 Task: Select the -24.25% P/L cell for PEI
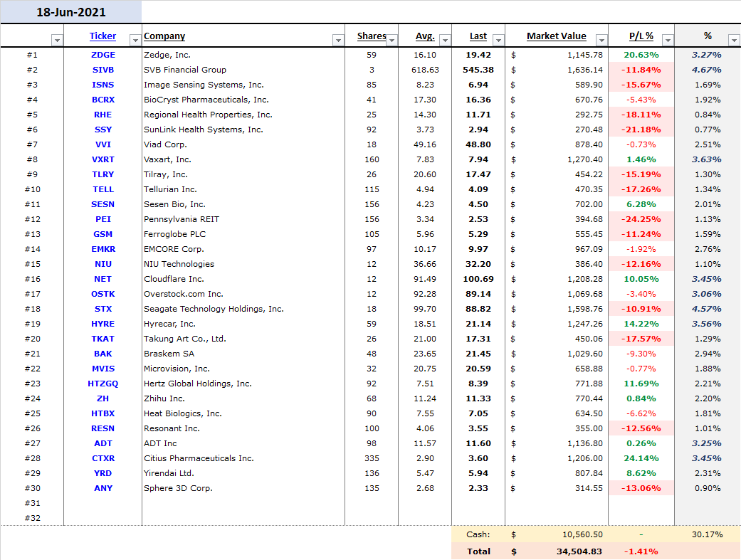pos(641,219)
